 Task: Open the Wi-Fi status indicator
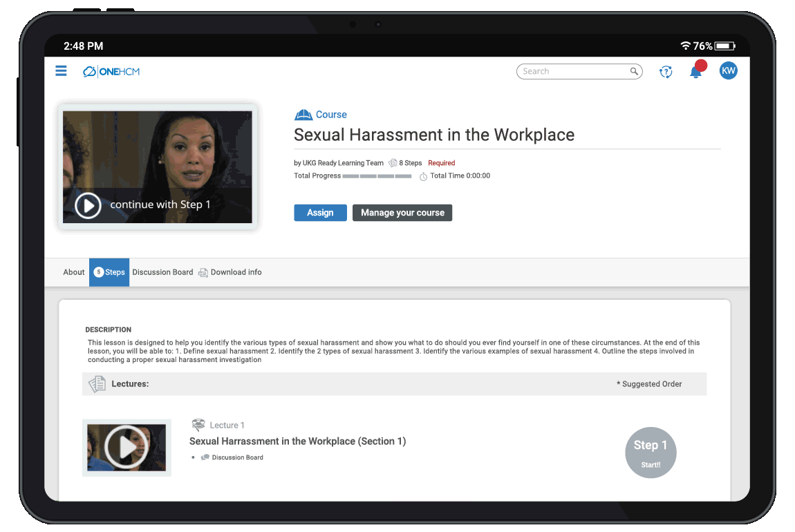(x=684, y=46)
